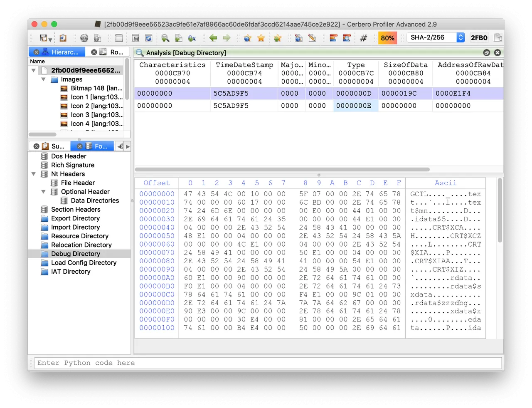Open the save dropdown arrow

click(50, 40)
